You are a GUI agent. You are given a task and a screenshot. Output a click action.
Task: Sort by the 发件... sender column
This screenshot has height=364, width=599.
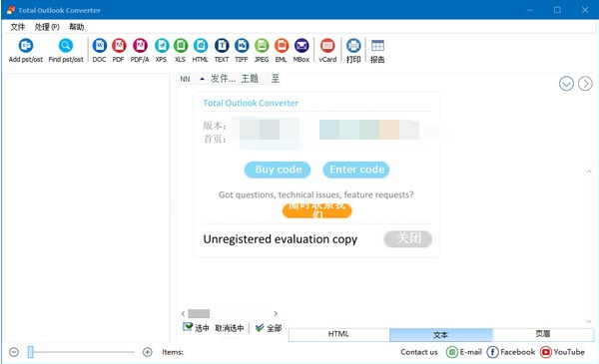(223, 79)
